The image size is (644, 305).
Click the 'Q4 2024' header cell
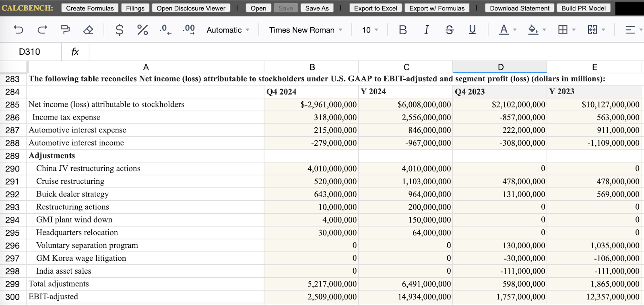point(311,92)
